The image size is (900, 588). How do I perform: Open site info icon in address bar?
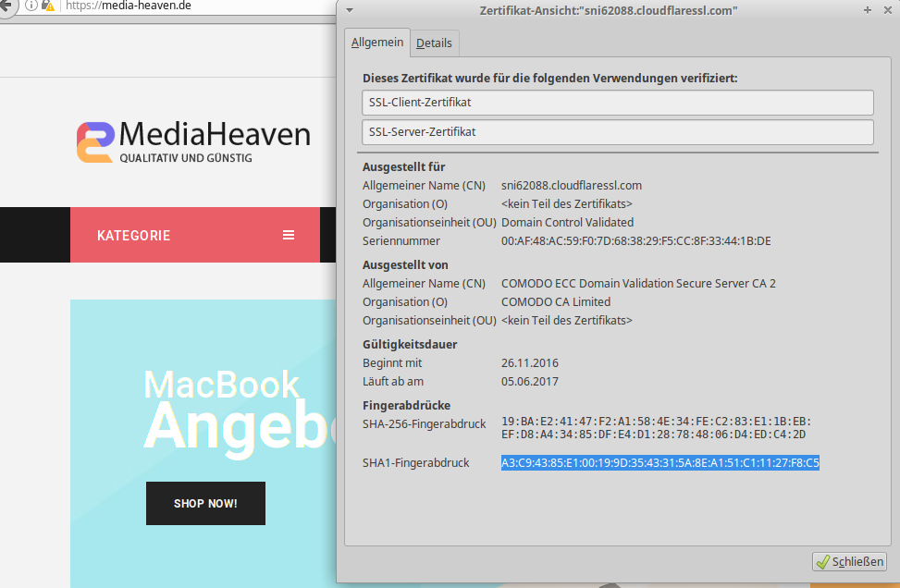pyautogui.click(x=31, y=6)
